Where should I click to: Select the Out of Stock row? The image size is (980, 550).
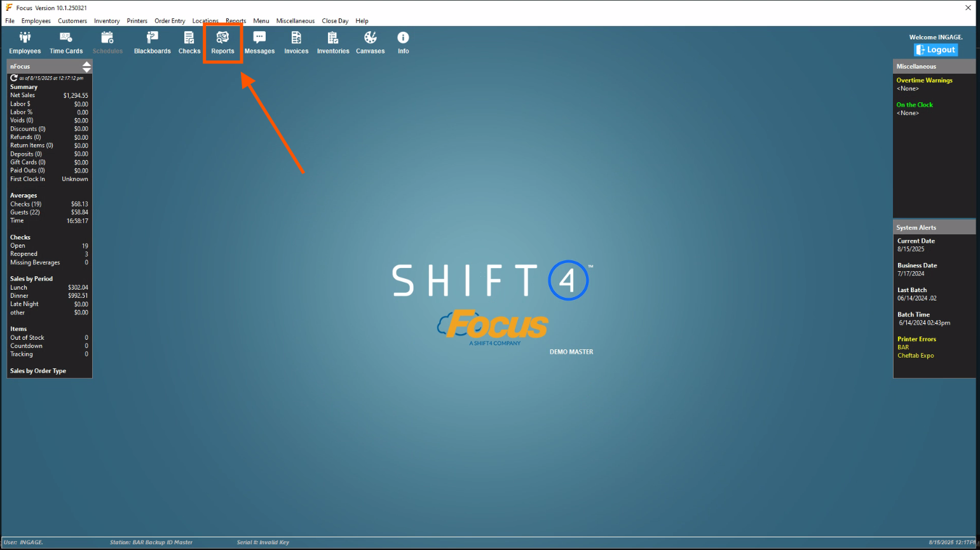point(49,338)
